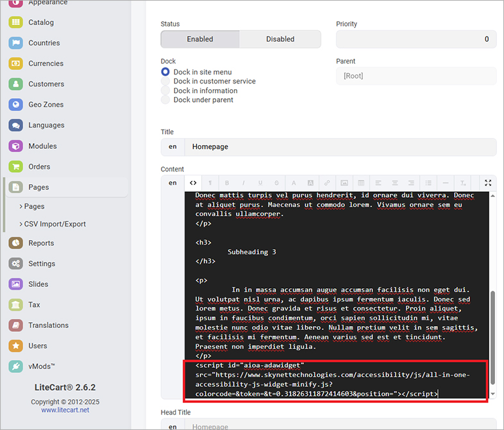Click the vMods plug icon
The height and width of the screenshot is (430, 504).
[x=16, y=366]
